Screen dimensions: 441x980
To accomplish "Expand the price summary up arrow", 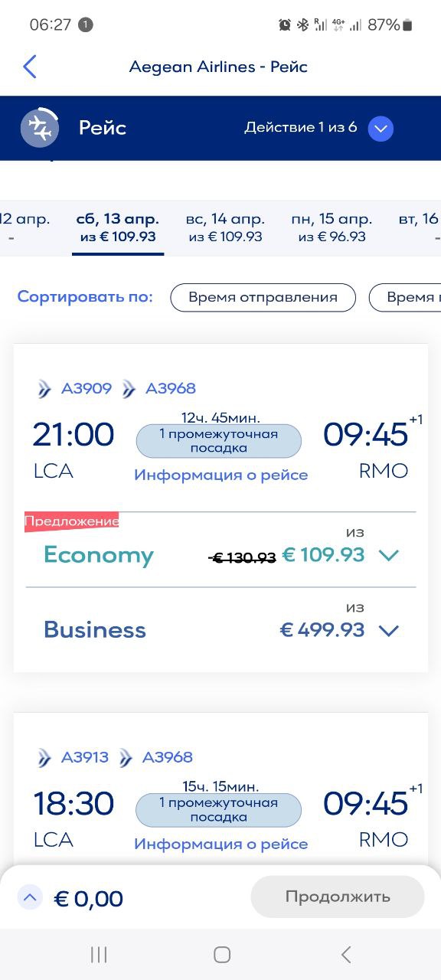I will [x=30, y=897].
